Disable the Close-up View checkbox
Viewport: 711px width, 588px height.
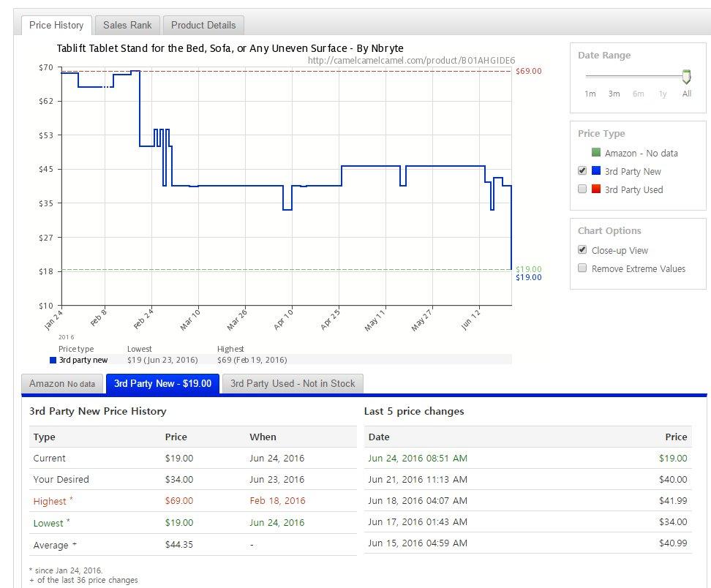point(582,250)
